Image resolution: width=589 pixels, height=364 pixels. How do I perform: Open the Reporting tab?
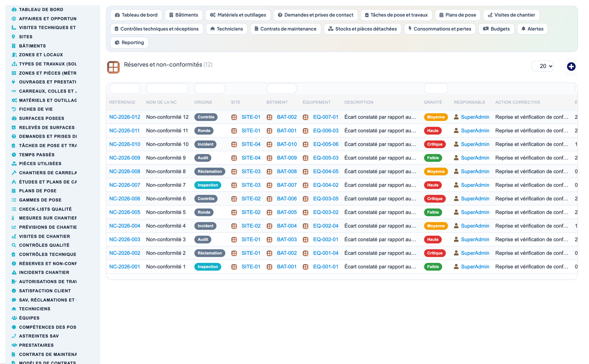click(x=129, y=42)
